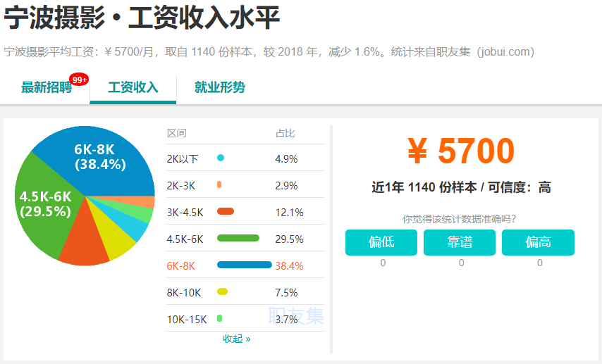This screenshot has height=364, width=602.
Task: Click the cyan dot beside 2K以下
Action: click(x=221, y=158)
